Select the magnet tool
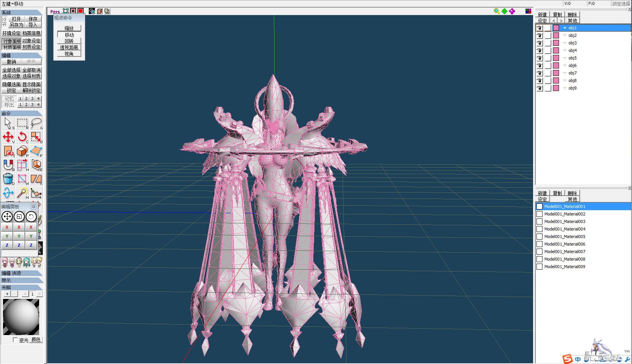This screenshot has width=632, height=364. 8,165
